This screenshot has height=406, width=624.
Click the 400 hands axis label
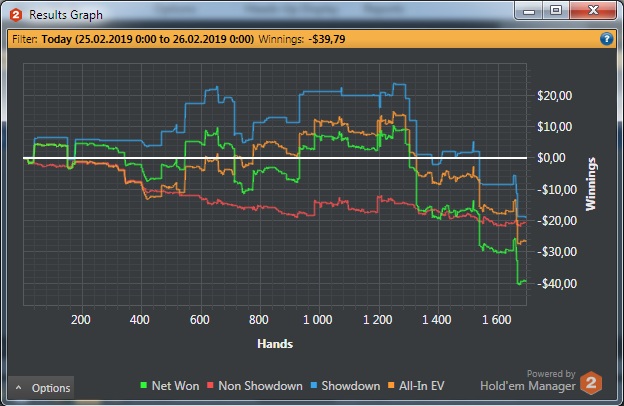point(140,320)
